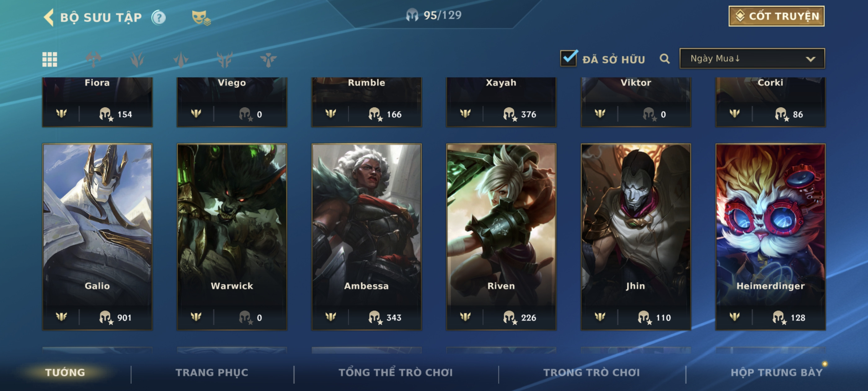Select the Jhin champion card
This screenshot has height=391, width=868.
635,236
